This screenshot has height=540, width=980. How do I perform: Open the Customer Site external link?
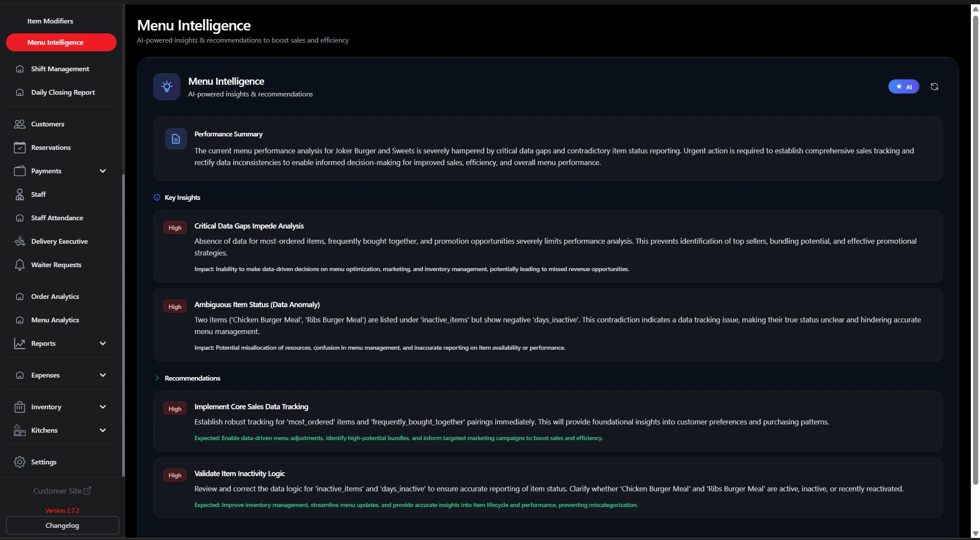click(62, 490)
